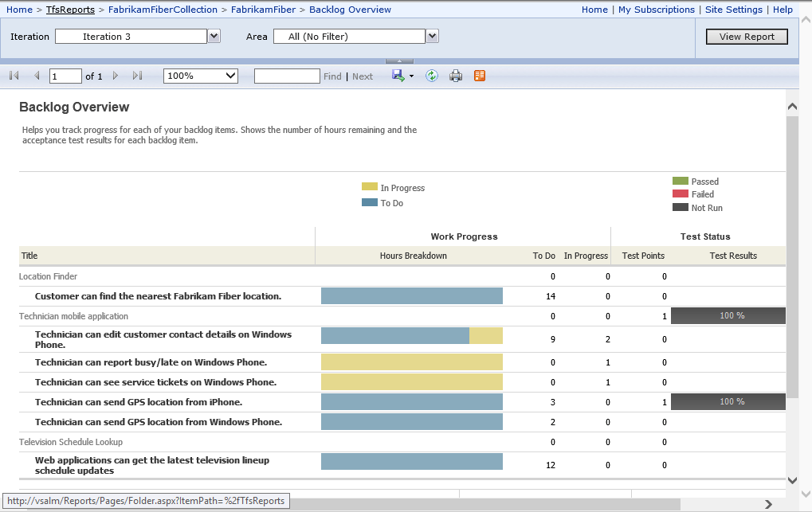812x512 pixels.
Task: Click the export save disk icon
Action: point(398,76)
